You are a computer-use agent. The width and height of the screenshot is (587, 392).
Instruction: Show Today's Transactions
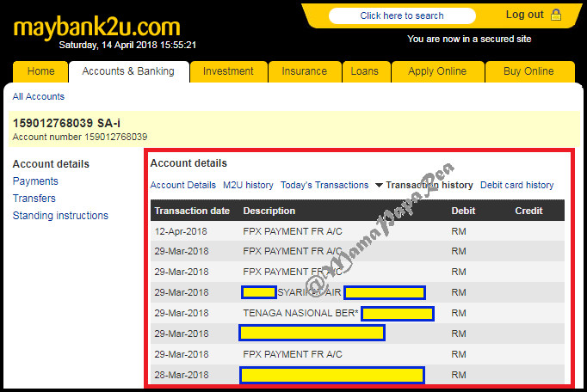tap(324, 185)
